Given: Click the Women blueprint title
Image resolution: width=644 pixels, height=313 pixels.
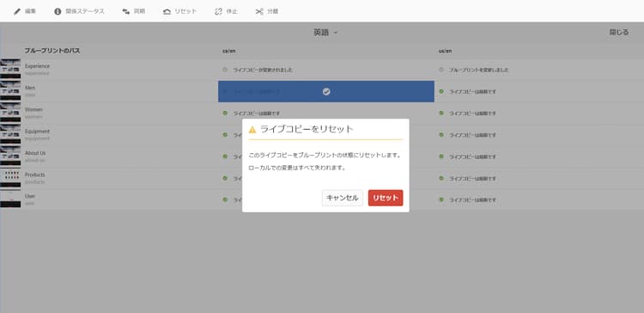Looking at the screenshot, I should pyautogui.click(x=33, y=109).
